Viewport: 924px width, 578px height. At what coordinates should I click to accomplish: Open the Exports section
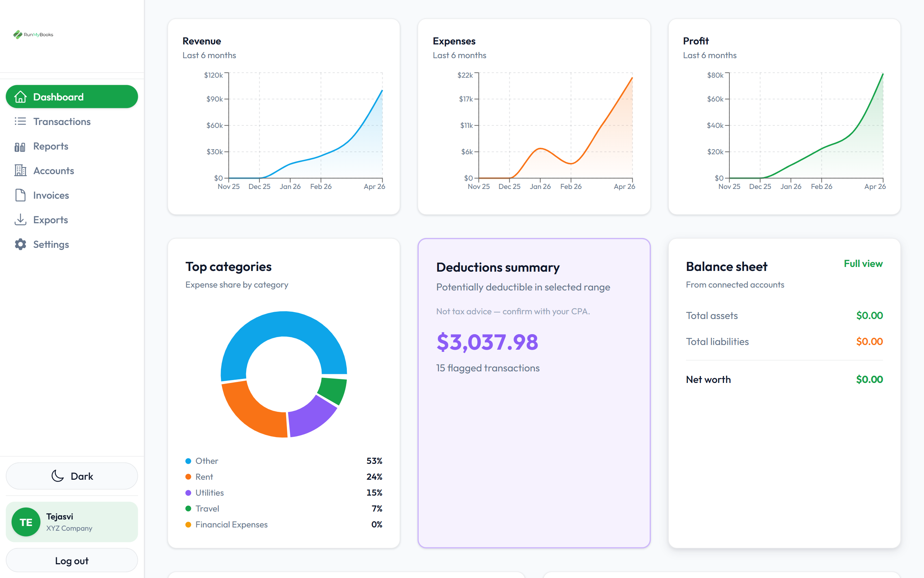[72, 220]
